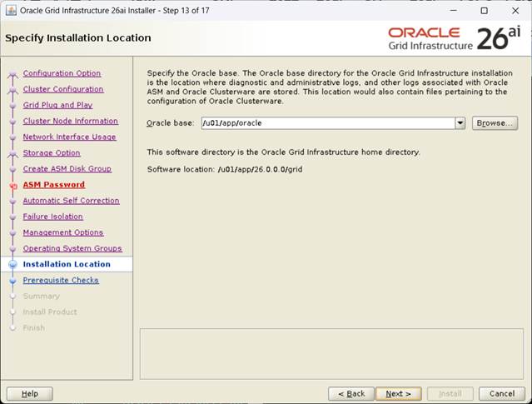
Task: Open the Configuration Option step link
Action: tap(62, 73)
